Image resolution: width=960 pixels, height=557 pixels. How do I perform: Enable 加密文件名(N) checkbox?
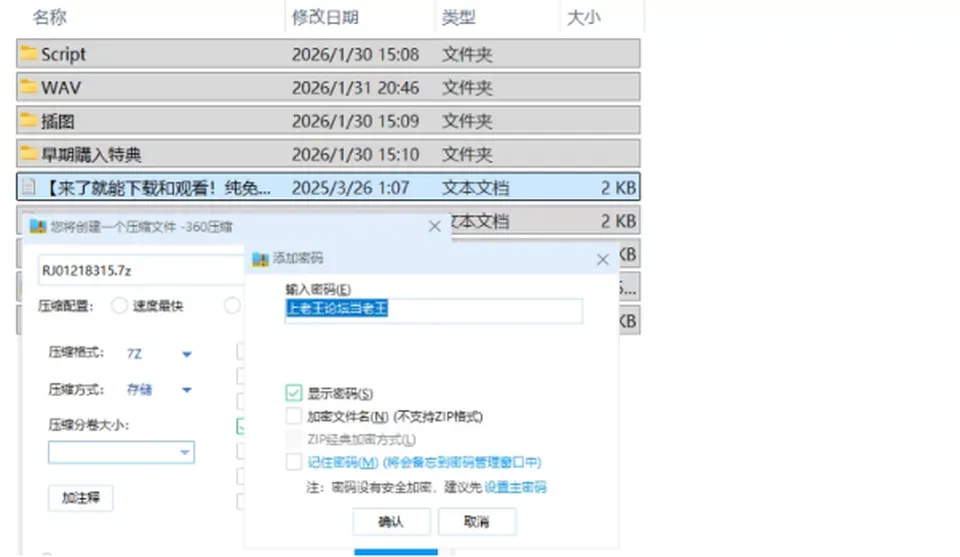tap(294, 416)
